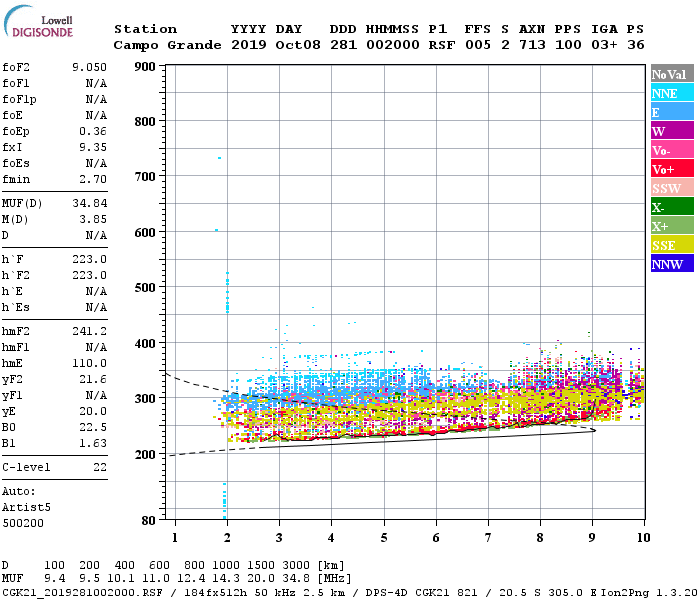Click the time 002000 in the header
This screenshot has width=700, height=600.
coord(392,45)
